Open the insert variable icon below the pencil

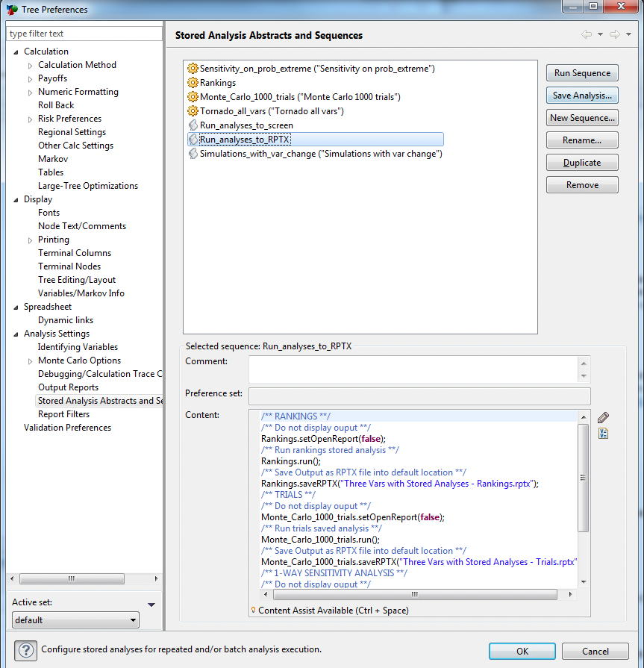point(603,434)
